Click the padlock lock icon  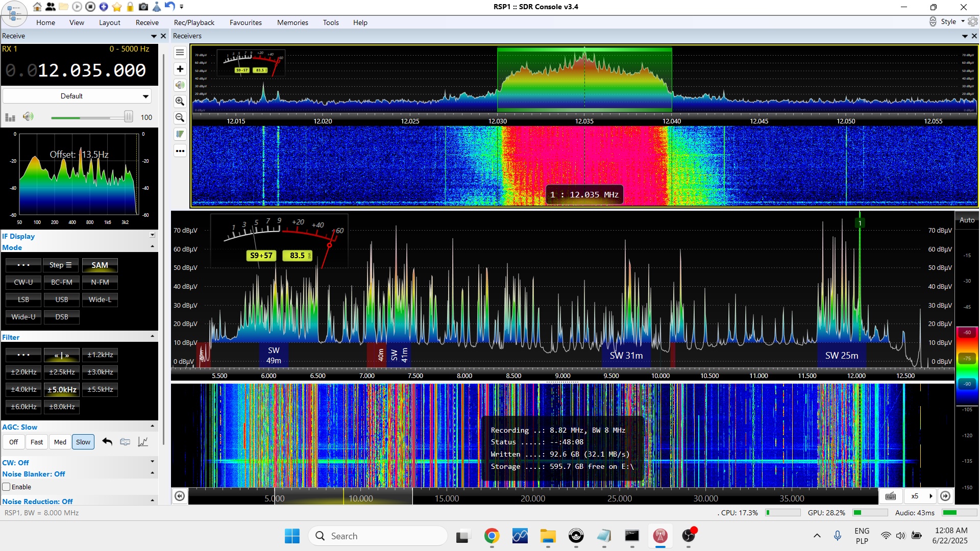coord(130,7)
